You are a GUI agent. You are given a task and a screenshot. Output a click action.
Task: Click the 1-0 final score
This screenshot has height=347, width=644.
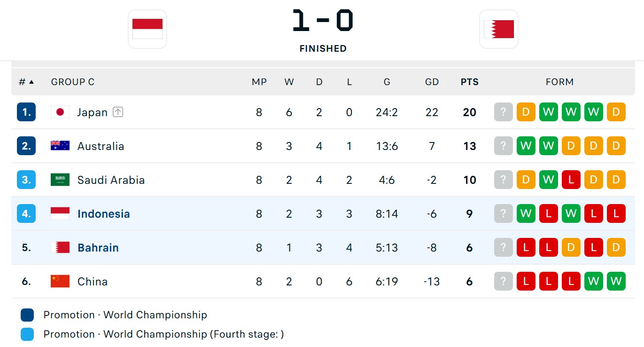(x=323, y=21)
